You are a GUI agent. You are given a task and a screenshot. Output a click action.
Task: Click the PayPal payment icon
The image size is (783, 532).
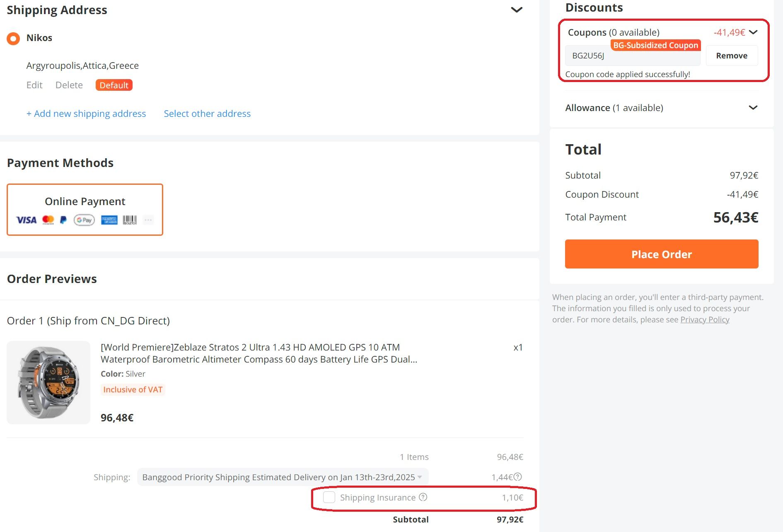tap(63, 220)
